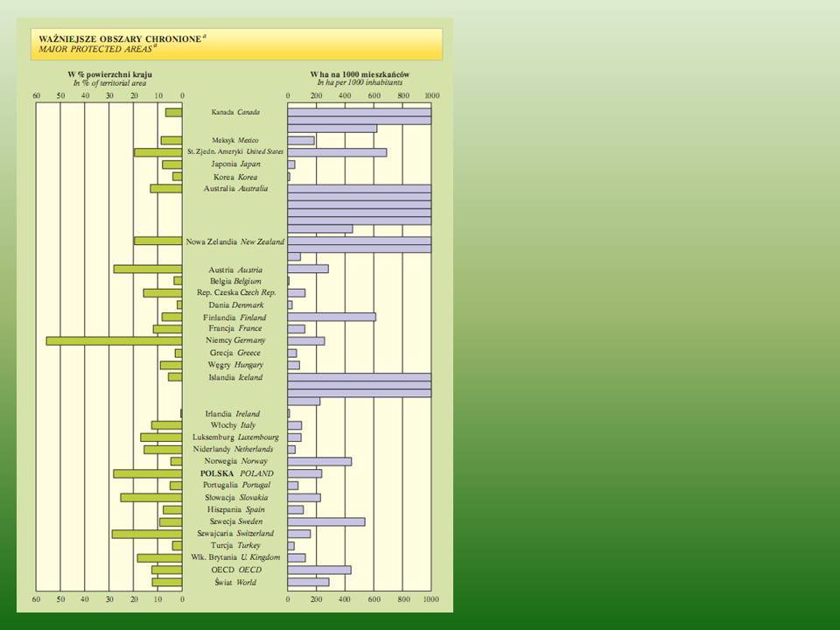Click the 'Niemcy Germany' country label
This screenshot has width=840, height=630.
(235, 340)
